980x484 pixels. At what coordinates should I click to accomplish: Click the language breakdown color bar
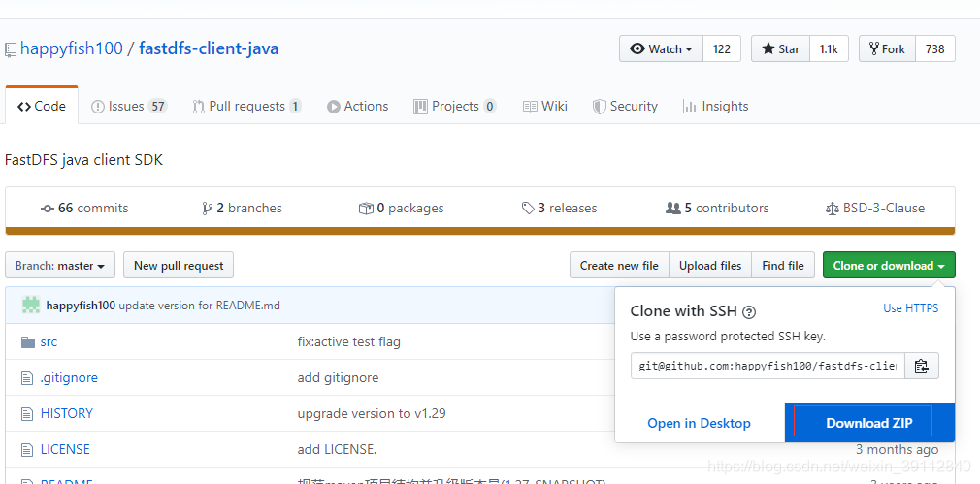[480, 231]
